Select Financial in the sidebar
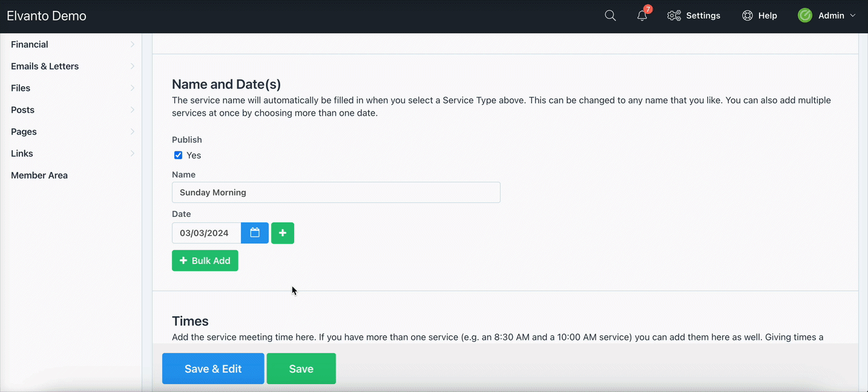868x392 pixels. click(30, 44)
